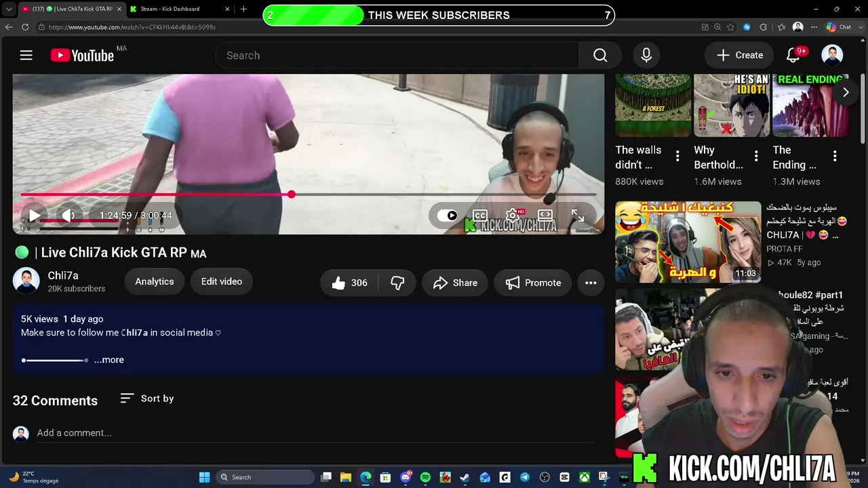The height and width of the screenshot is (488, 868).
Task: Reload the current page
Action: coord(25,27)
